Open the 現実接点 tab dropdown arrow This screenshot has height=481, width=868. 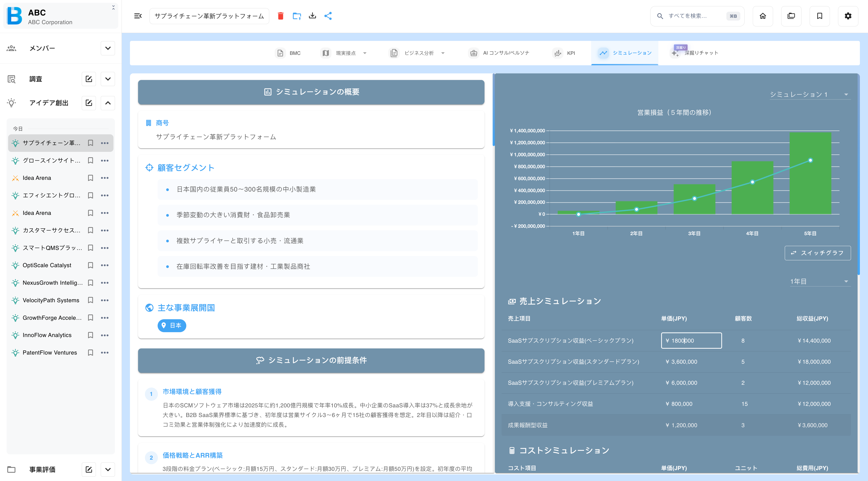pos(365,53)
